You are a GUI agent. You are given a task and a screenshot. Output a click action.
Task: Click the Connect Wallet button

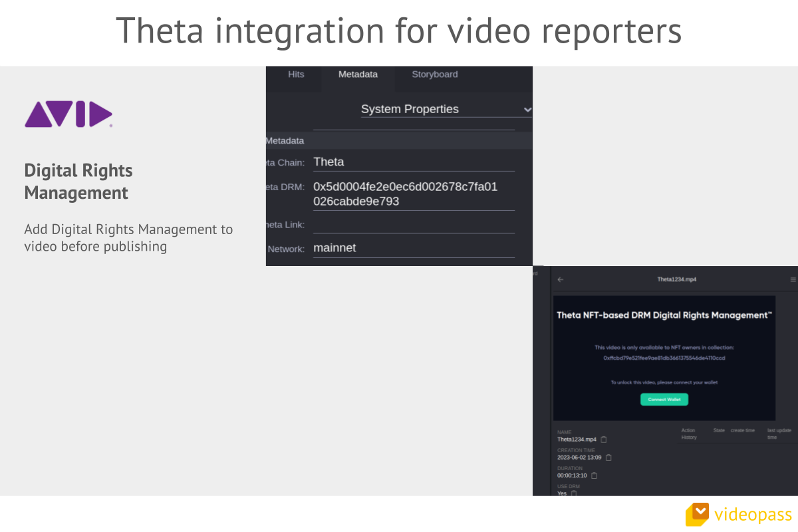point(664,400)
